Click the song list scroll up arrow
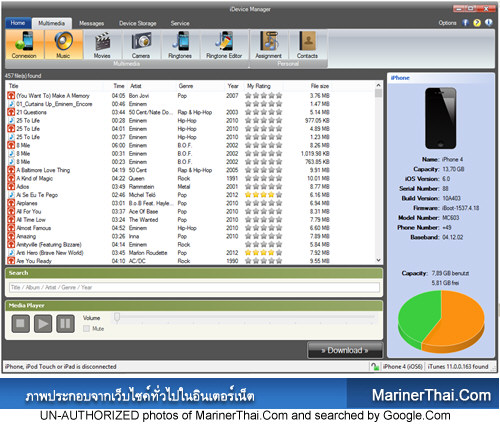Viewport: 500px width, 433px height. (x=378, y=85)
